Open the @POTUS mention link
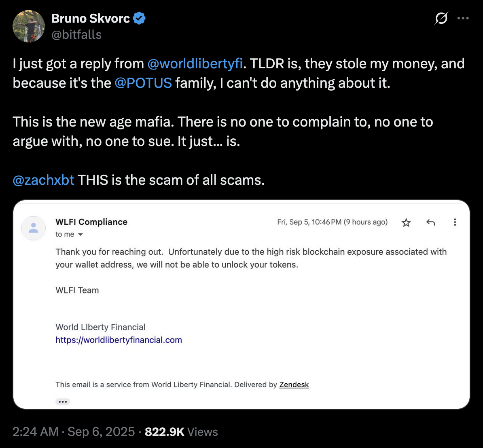This screenshot has height=448, width=483. pyautogui.click(x=143, y=83)
